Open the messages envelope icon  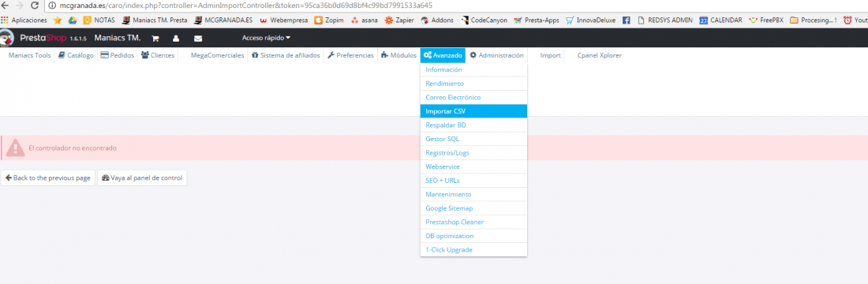click(x=197, y=39)
